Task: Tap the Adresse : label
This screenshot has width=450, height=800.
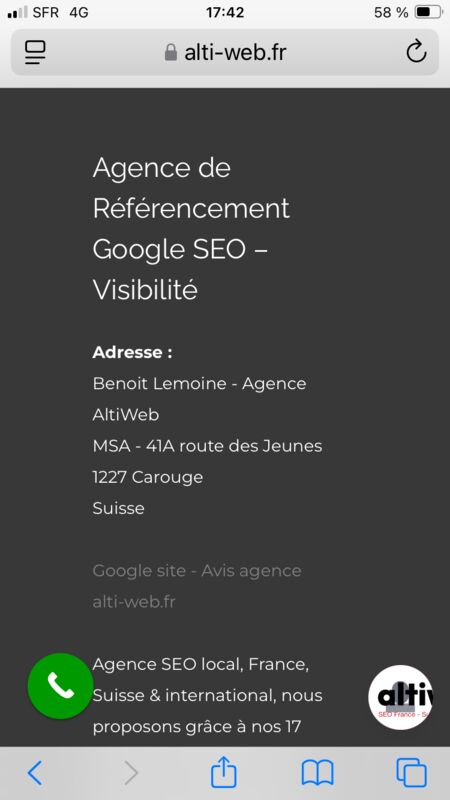Action: click(133, 353)
